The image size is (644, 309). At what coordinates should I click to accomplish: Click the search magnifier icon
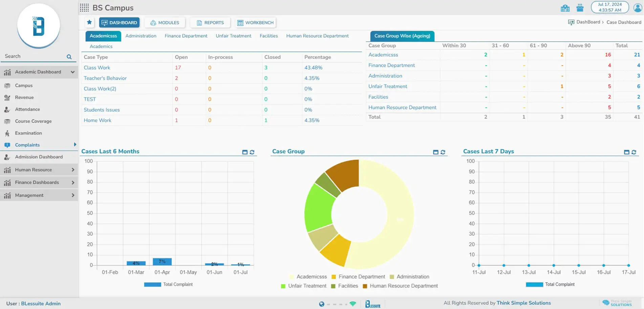pyautogui.click(x=69, y=57)
